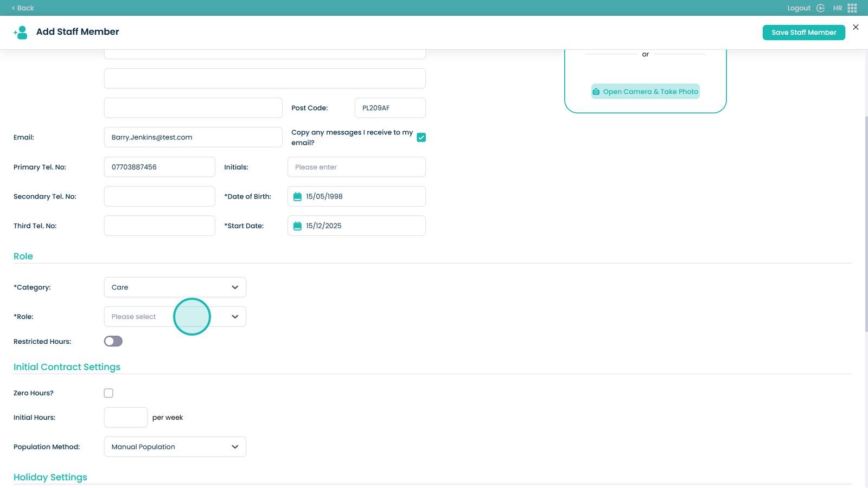The width and height of the screenshot is (868, 488).
Task: Tick the Zero Hours checkbox
Action: (108, 393)
